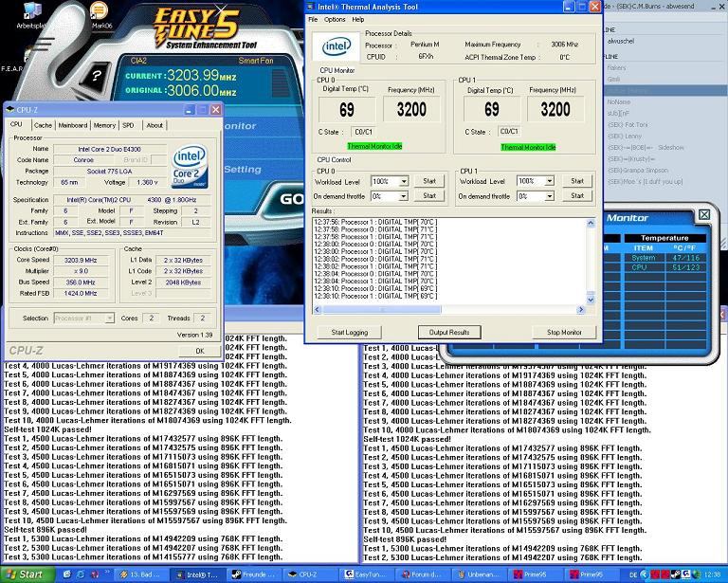
Task: Start CPU 0 on demand throttle
Action: pyautogui.click(x=429, y=196)
